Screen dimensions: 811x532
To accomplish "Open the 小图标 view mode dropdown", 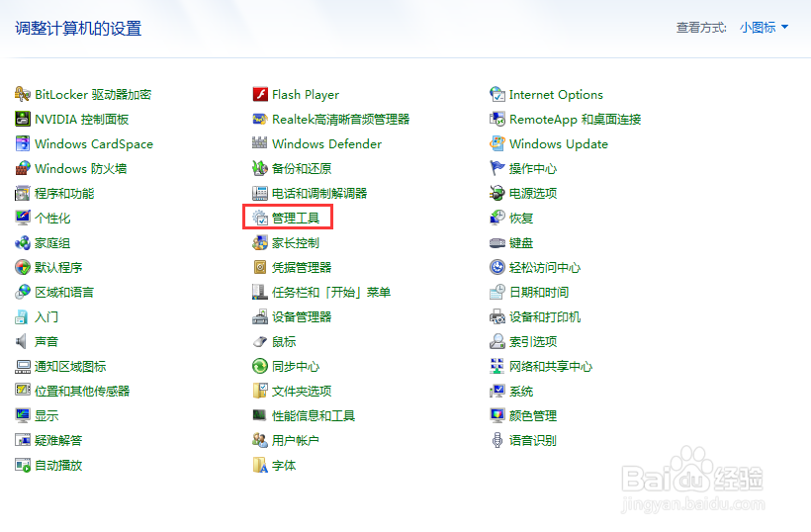I will click(x=764, y=28).
